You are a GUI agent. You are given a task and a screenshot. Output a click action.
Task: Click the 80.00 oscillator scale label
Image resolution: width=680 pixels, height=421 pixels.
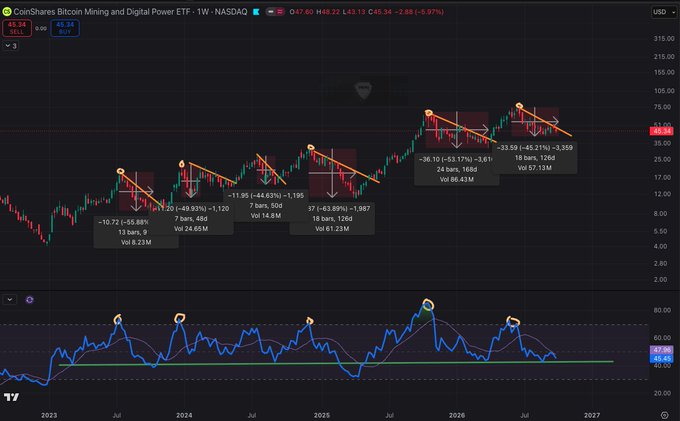(662, 310)
